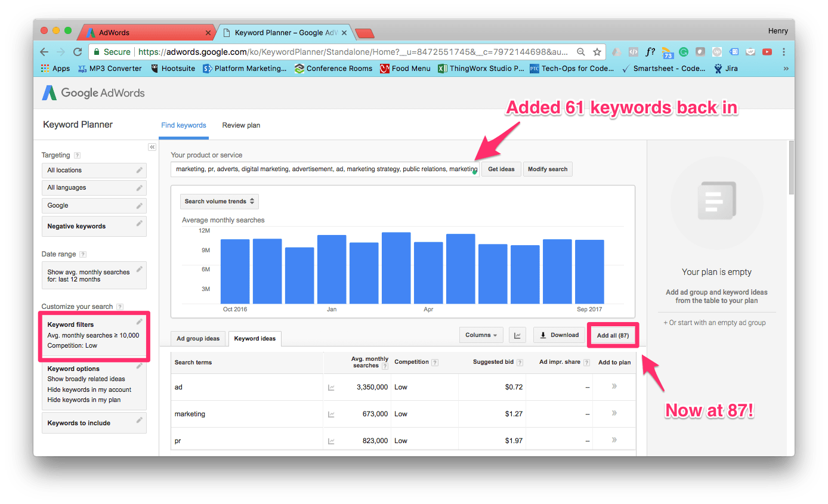The width and height of the screenshot is (828, 504).
Task: Collapse the left sidebar with double-chevron
Action: (x=152, y=147)
